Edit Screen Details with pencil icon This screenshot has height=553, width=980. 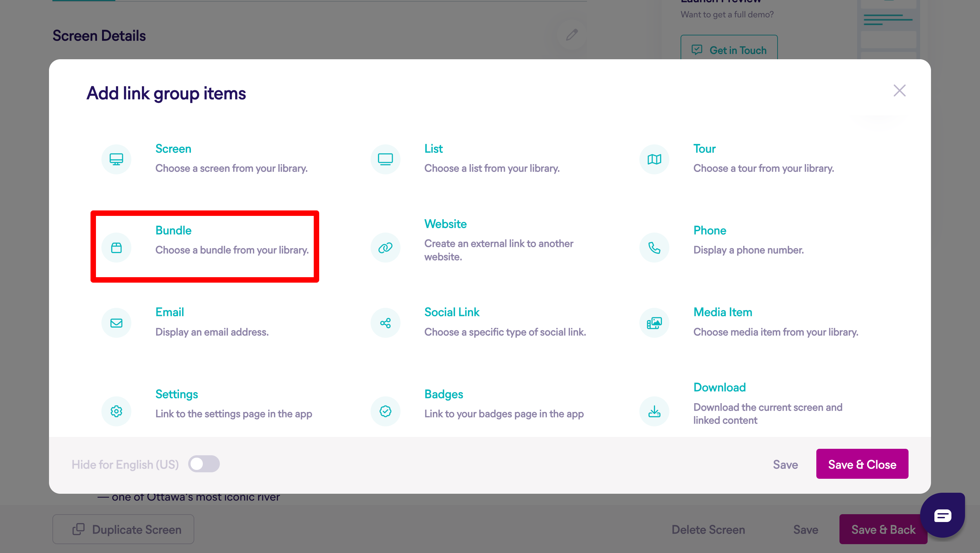[572, 35]
